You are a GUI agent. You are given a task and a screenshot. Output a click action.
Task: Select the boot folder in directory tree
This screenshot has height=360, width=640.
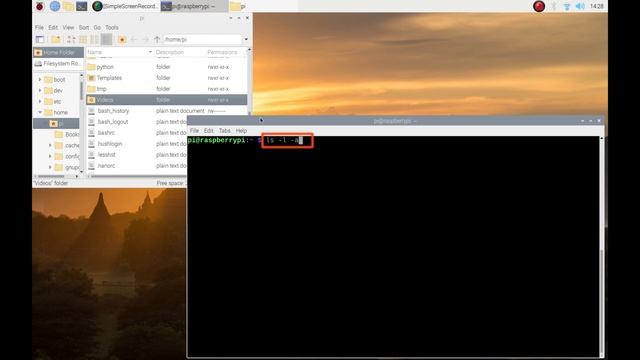pos(55,79)
